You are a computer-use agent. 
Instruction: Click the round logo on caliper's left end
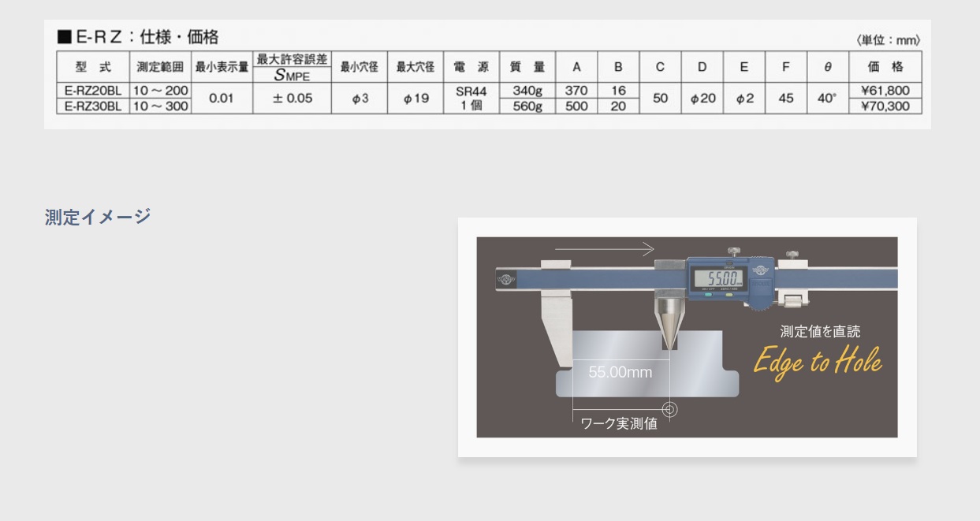pyautogui.click(x=505, y=279)
